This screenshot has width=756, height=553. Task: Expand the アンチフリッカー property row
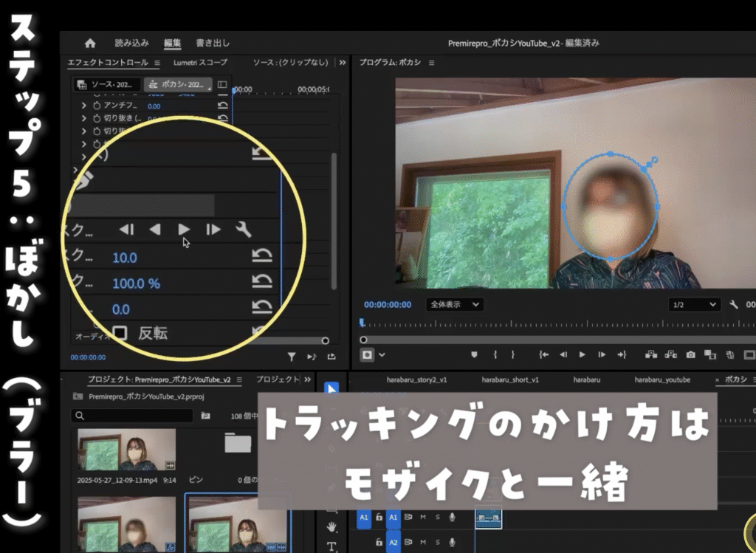pos(84,106)
